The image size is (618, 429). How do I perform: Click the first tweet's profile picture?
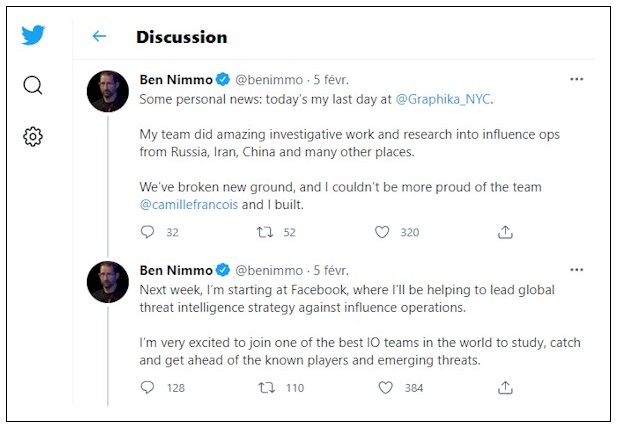[x=108, y=91]
